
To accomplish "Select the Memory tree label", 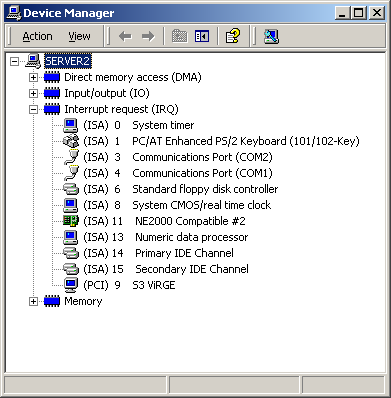I will click(83, 301).
